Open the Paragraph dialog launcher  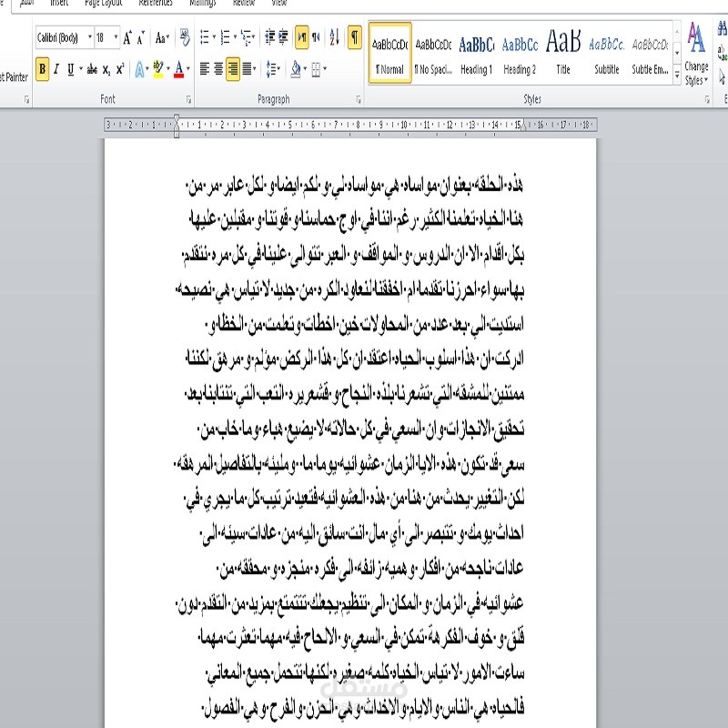(359, 99)
